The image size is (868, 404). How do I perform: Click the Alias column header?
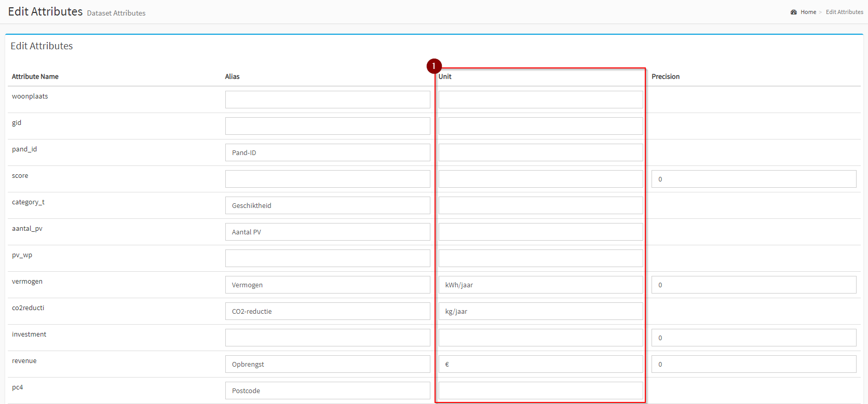tap(232, 76)
